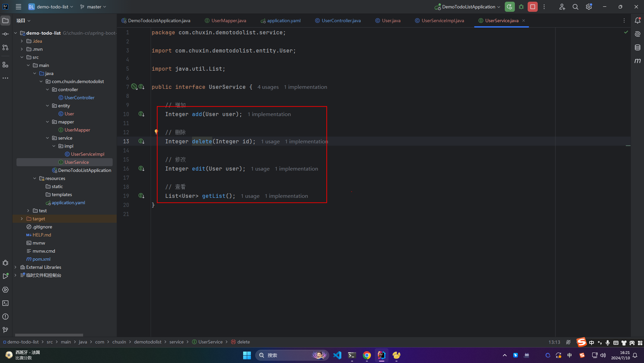Open recent editor tabs options menu
Viewport: 644px width, 363px height.
point(624,21)
